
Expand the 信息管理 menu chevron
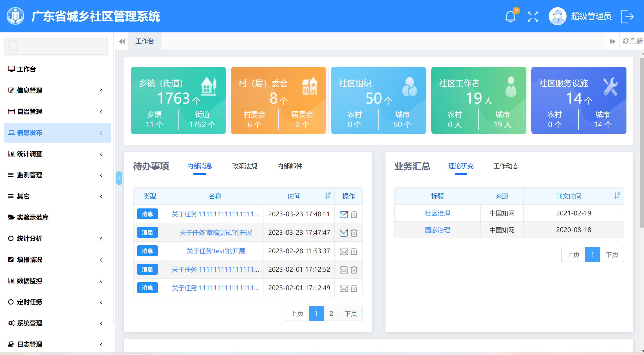101,91
